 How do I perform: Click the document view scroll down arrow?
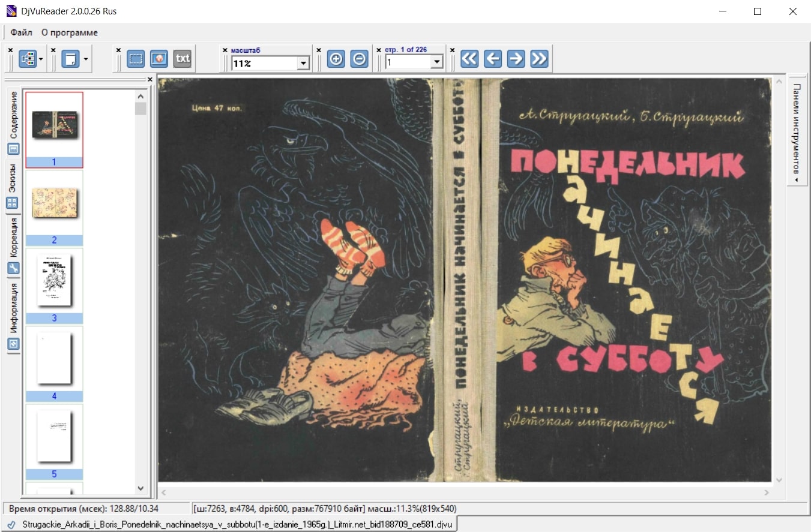click(x=779, y=480)
